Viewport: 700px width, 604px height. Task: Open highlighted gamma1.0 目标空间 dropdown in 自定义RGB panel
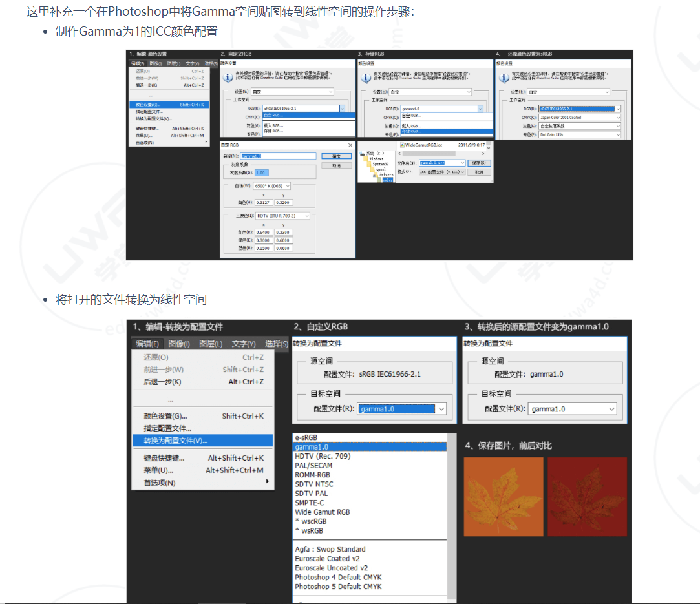(x=402, y=409)
